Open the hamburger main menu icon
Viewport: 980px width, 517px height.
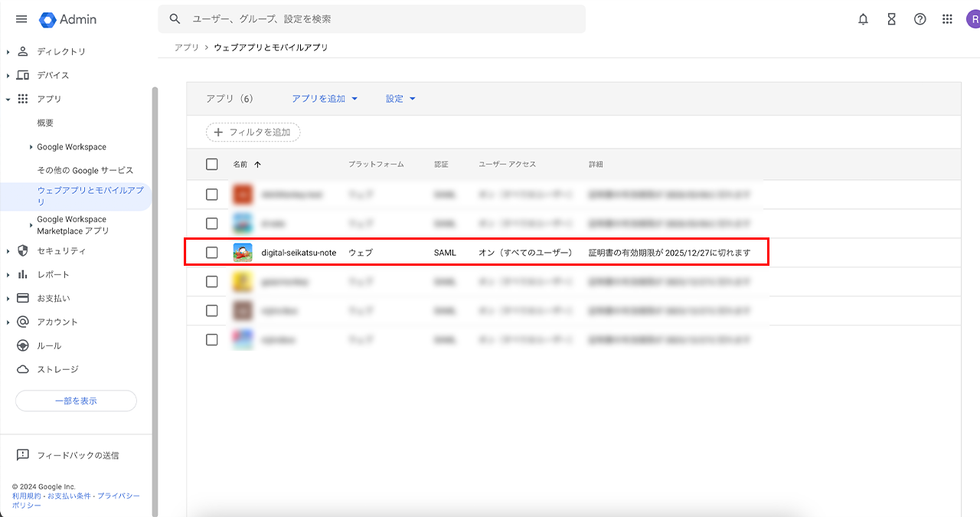[x=21, y=19]
